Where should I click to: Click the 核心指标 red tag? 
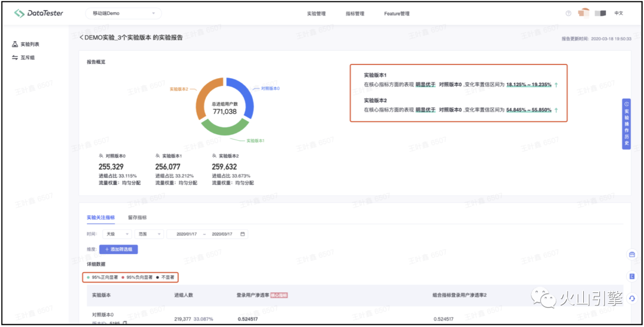(279, 295)
